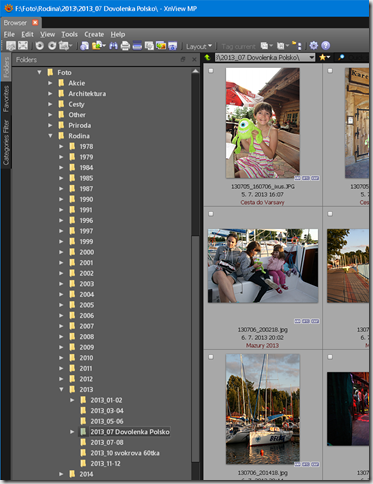Click the rotate counter-clockwise toolbar icon
Viewport: 373px width, 484px height.
39,46
